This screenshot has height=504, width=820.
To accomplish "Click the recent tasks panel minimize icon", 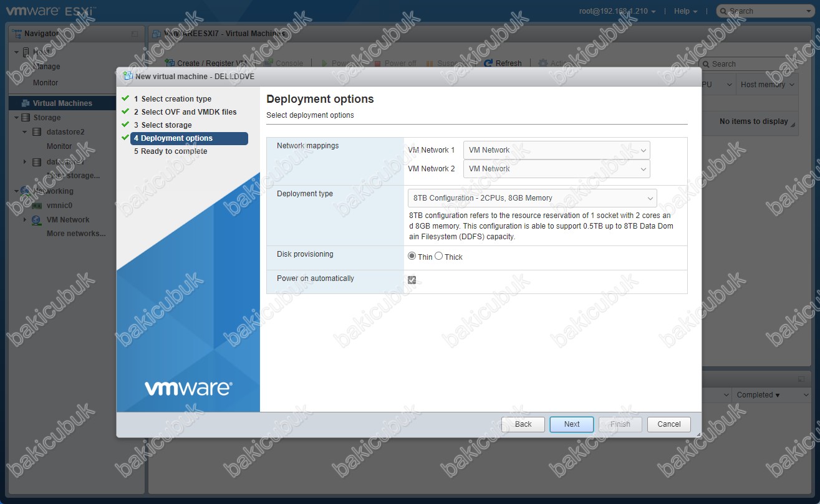I will [801, 379].
